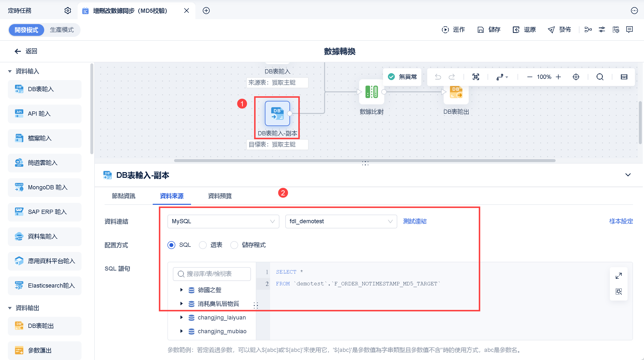The width and height of the screenshot is (644, 360).
Task: Click the canvas search magnifier icon
Action: pos(600,77)
